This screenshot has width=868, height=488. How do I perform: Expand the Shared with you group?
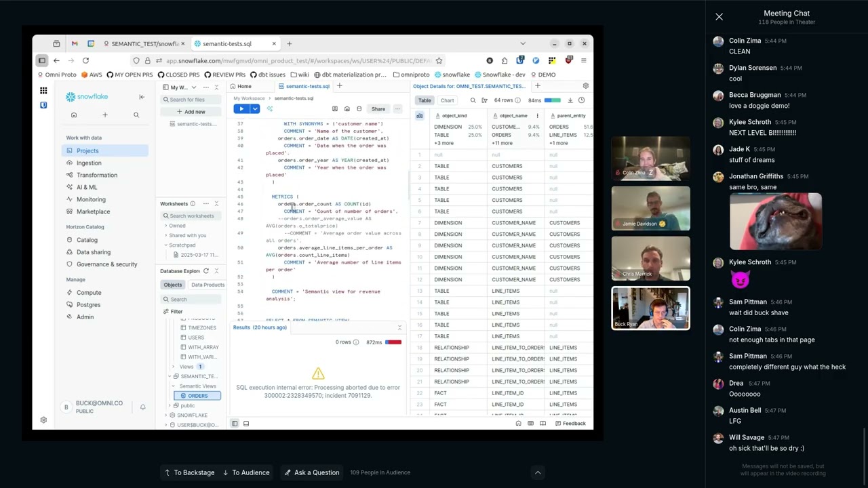click(165, 235)
